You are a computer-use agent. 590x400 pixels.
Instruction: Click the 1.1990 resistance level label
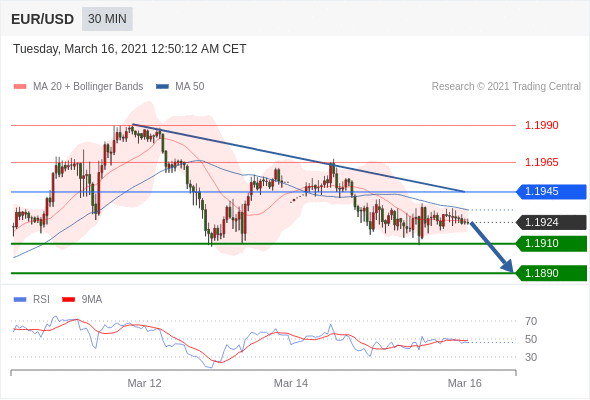541,125
